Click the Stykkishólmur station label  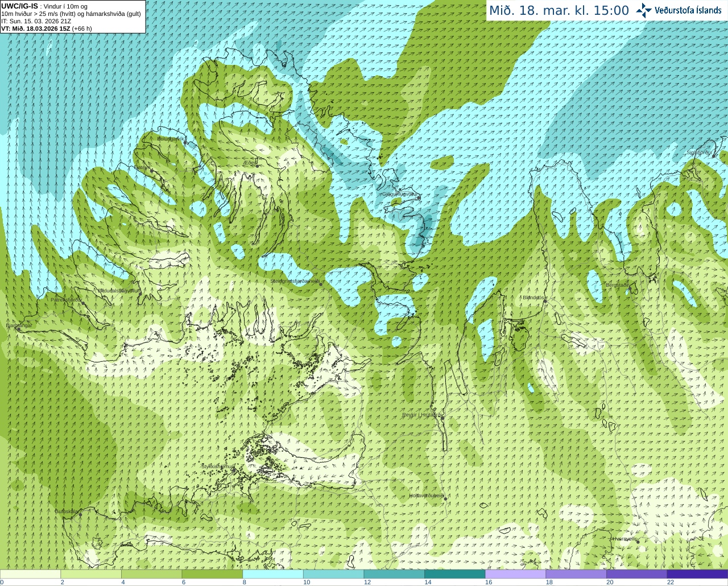pos(217,467)
